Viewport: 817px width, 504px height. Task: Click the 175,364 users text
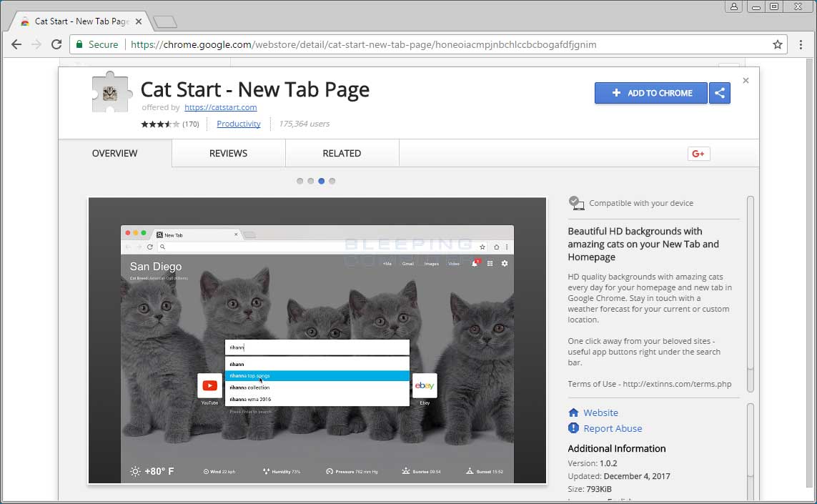304,124
